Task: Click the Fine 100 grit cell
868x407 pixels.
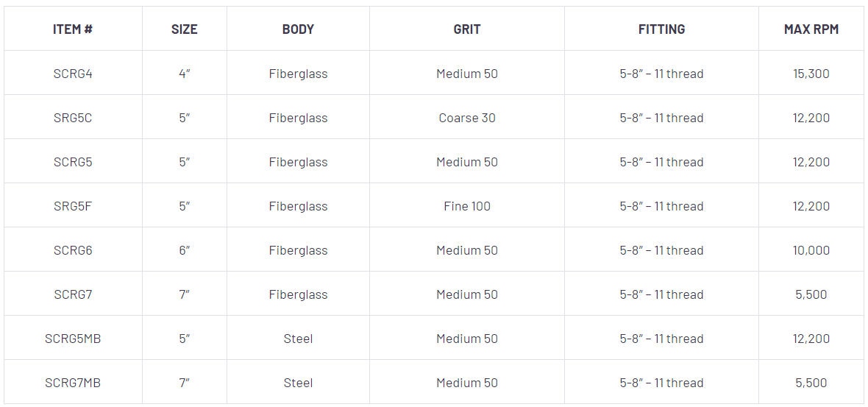Action: click(x=467, y=206)
